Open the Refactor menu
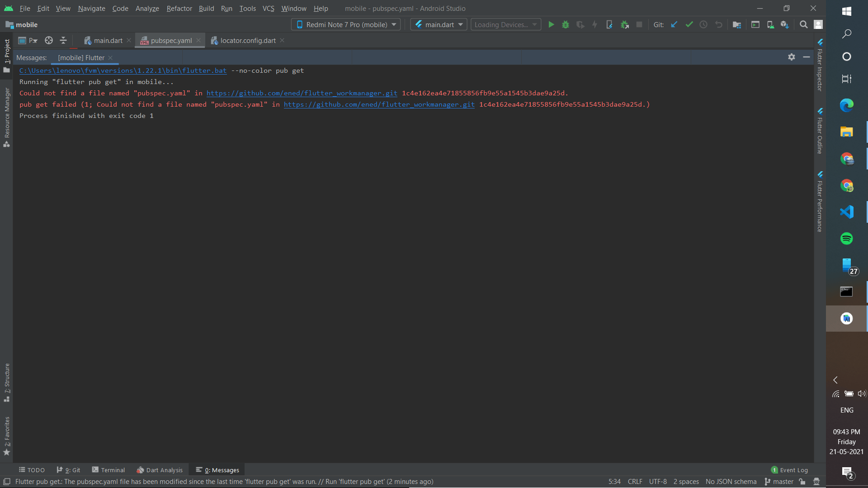 pos(179,9)
